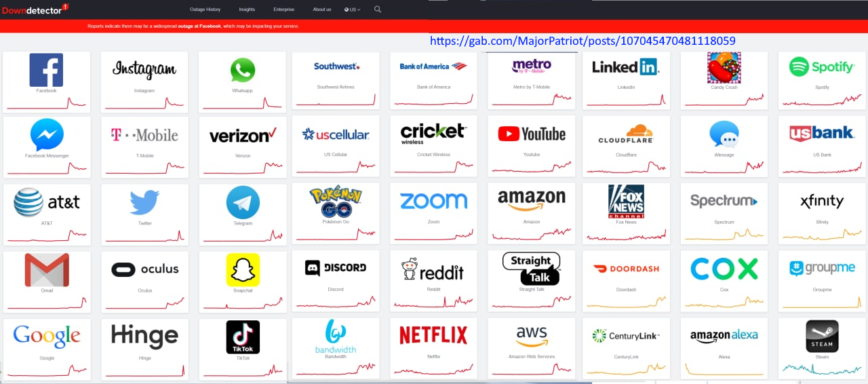The height and width of the screenshot is (384, 868).
Task: Open the Bank of America card
Action: tap(433, 80)
